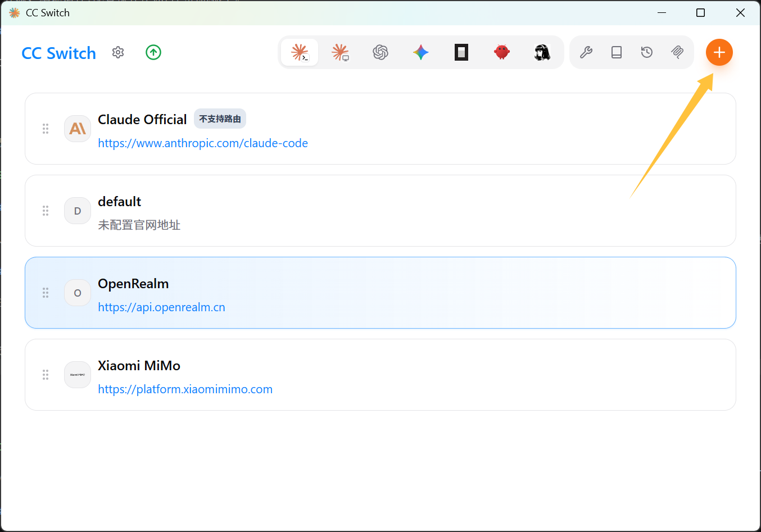
Task: Select the Claude Code terminal app tab
Action: [300, 52]
